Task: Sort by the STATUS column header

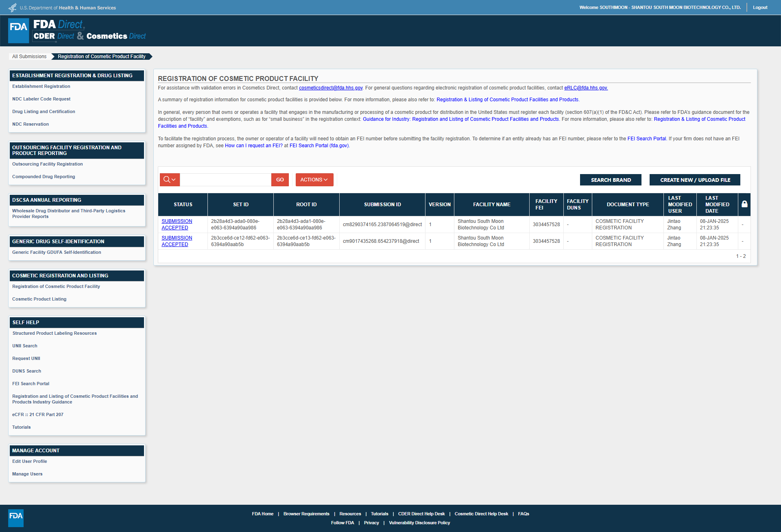Action: click(183, 205)
